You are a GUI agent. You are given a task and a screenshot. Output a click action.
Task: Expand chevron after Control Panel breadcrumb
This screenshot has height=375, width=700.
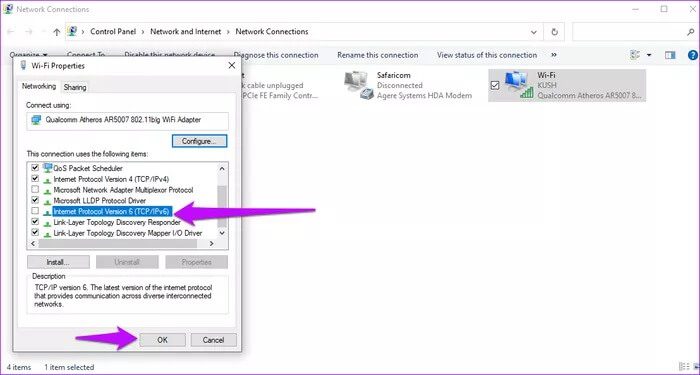[143, 32]
